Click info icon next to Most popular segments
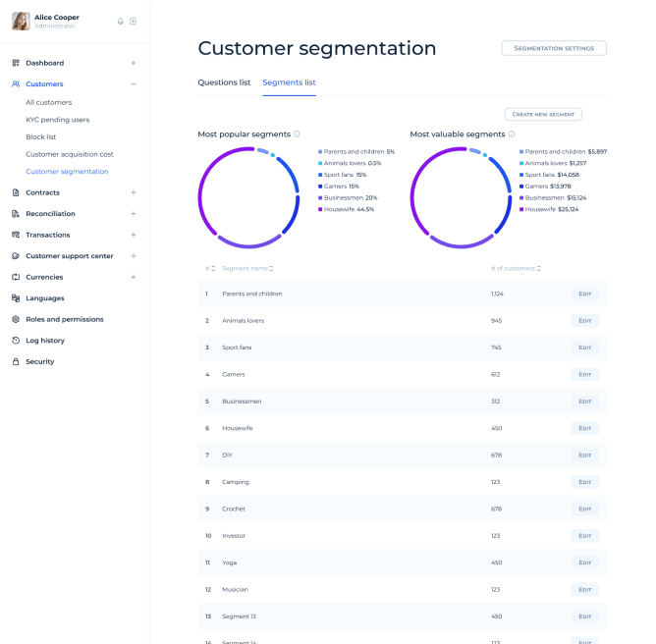This screenshot has width=656, height=644. click(297, 134)
